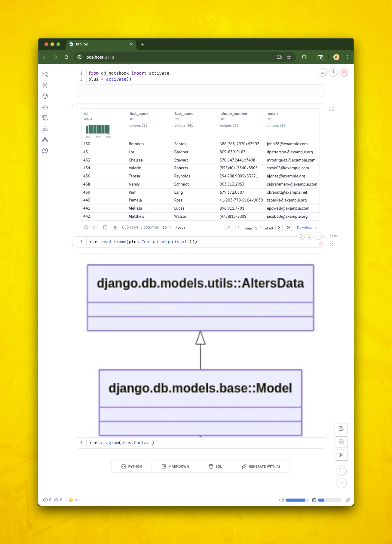The height and width of the screenshot is (544, 392).
Task: Open the warnings count indicator
Action: 58,500
